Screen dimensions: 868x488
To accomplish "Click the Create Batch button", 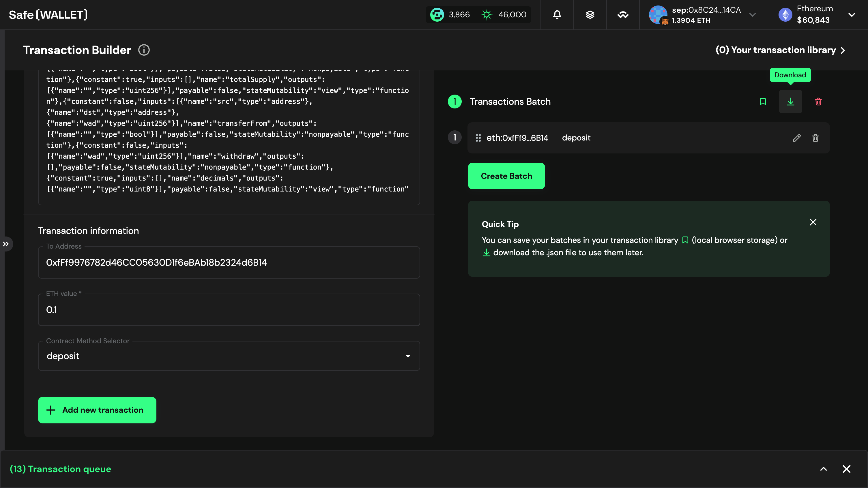I will coord(506,176).
